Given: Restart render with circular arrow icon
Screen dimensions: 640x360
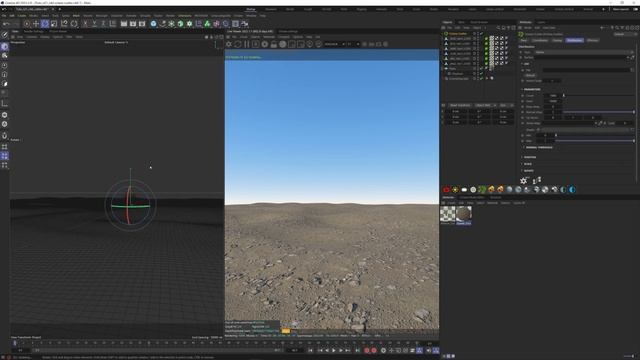Looking at the screenshot, I should tap(238, 44).
